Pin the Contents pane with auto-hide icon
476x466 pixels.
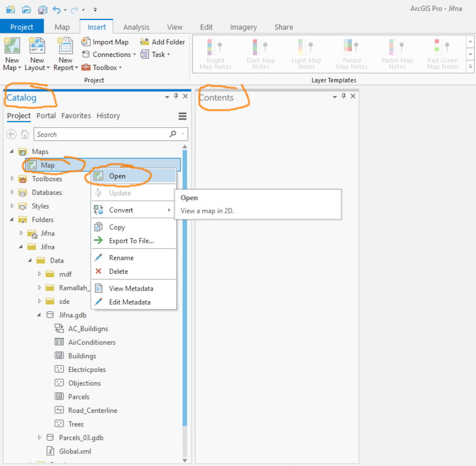tap(343, 96)
